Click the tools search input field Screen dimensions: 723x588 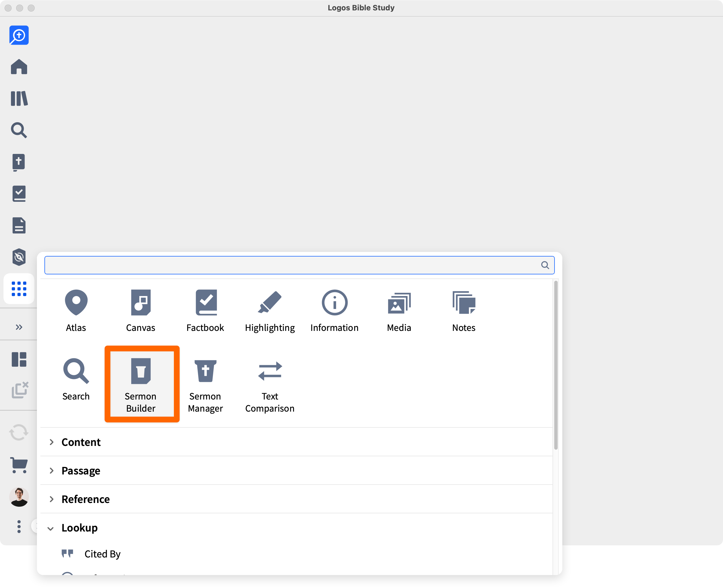(291, 265)
